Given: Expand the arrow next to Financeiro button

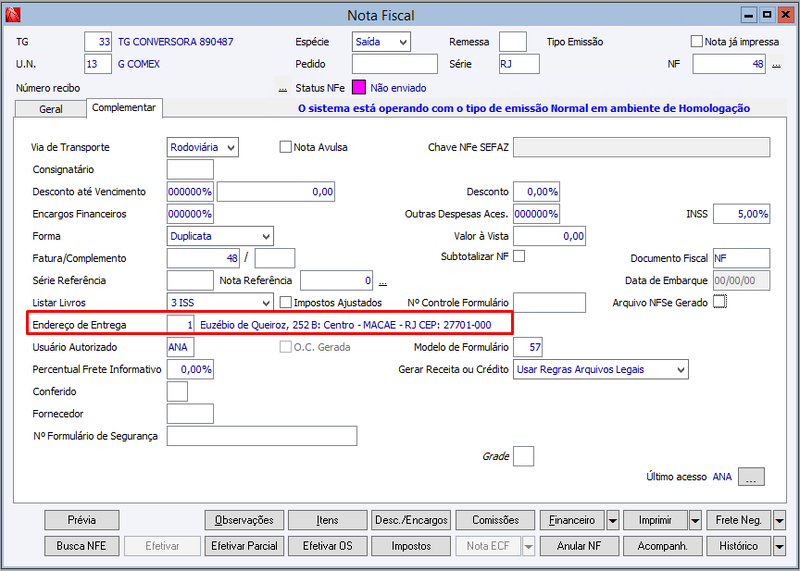Looking at the screenshot, I should 613,520.
